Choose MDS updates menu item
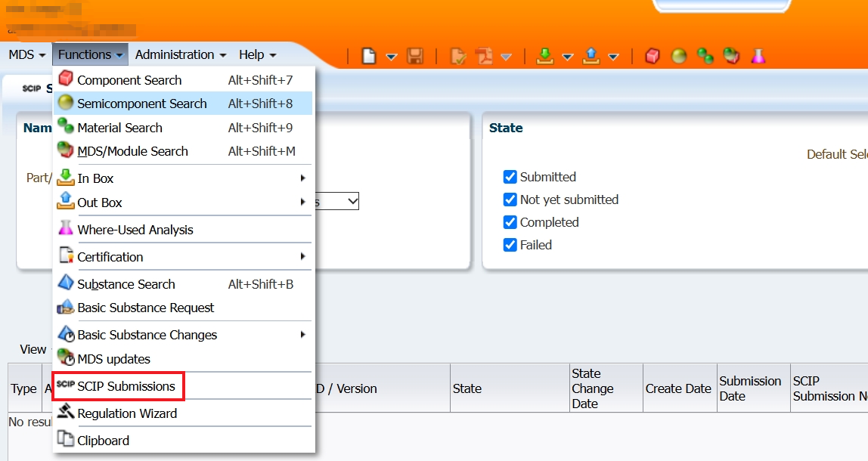The image size is (868, 461). tap(183, 359)
